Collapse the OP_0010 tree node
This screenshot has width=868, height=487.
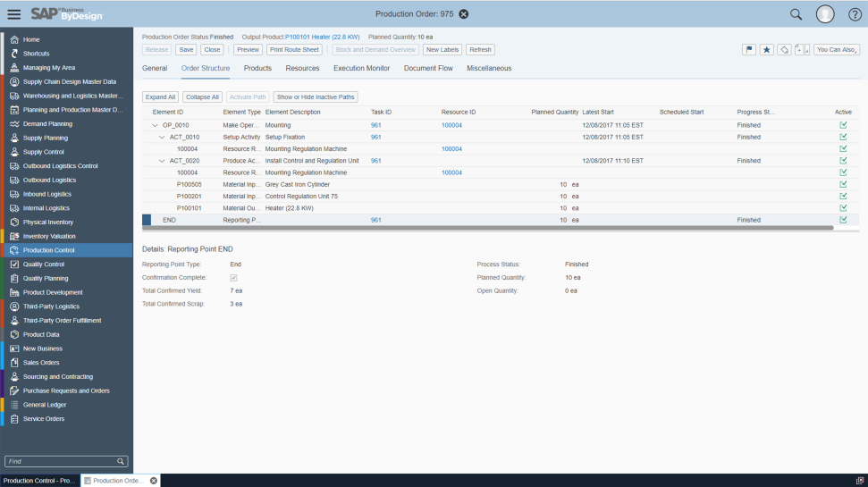[156, 125]
